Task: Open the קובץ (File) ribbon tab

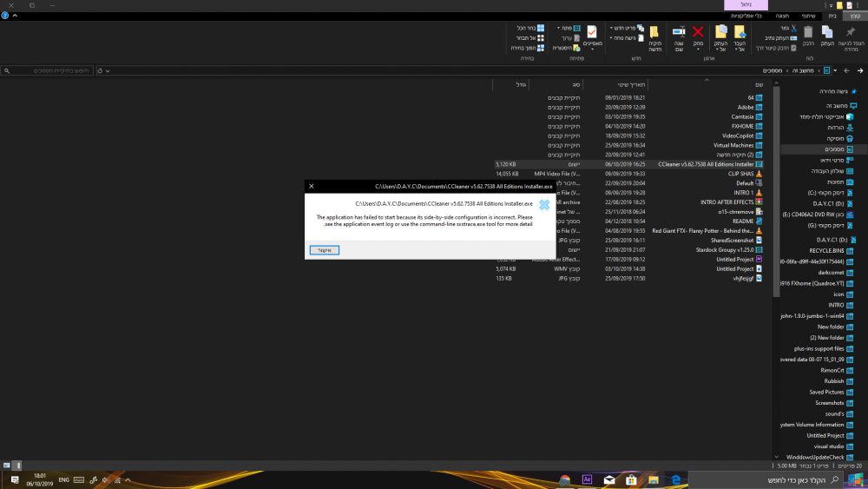Action: pyautogui.click(x=855, y=16)
